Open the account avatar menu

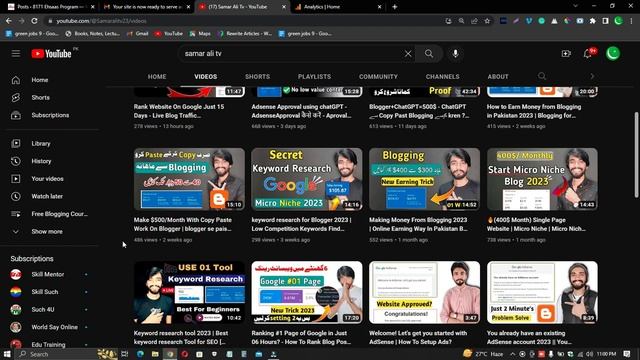click(x=613, y=53)
